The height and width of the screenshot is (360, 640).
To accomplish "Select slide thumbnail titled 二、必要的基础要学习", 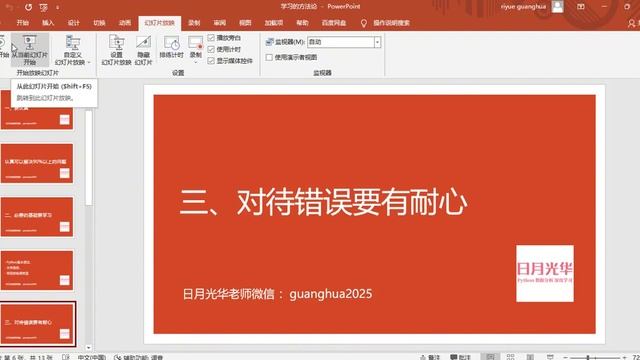I will tap(37, 217).
